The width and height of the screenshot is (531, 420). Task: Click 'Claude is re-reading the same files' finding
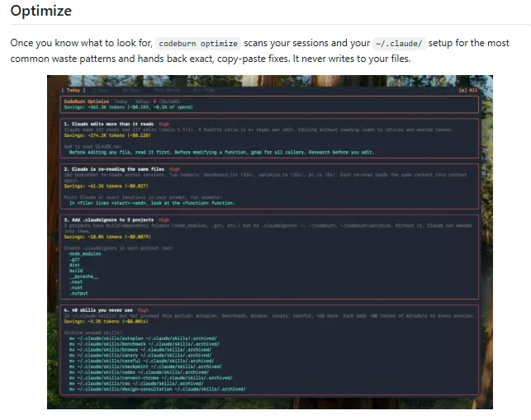coord(114,169)
